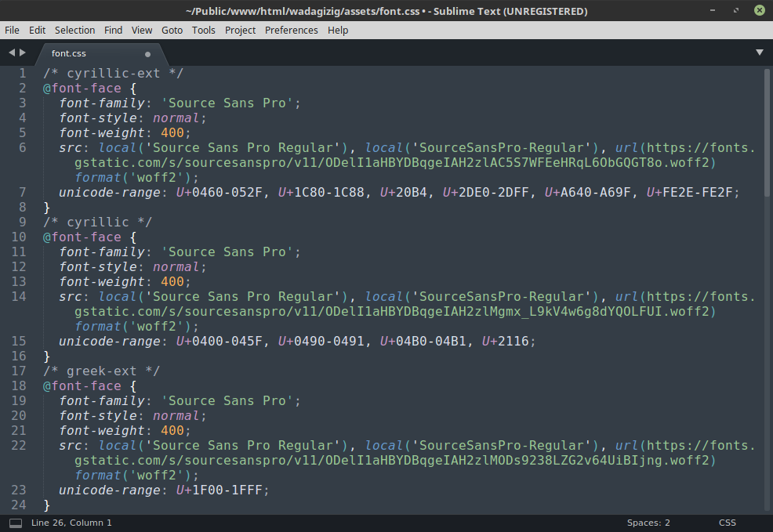Click line number 6 in gutter

click(23, 148)
